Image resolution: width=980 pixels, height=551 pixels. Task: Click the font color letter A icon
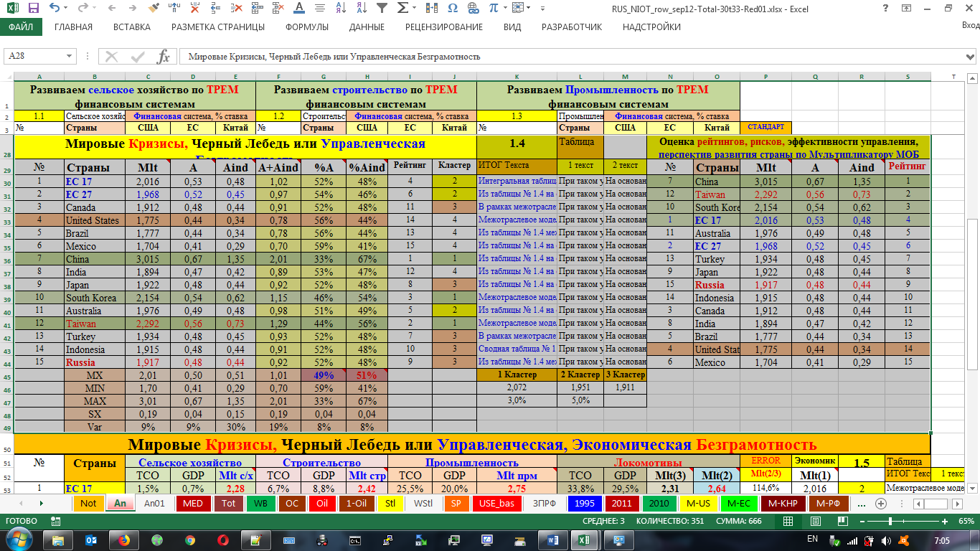click(x=298, y=9)
